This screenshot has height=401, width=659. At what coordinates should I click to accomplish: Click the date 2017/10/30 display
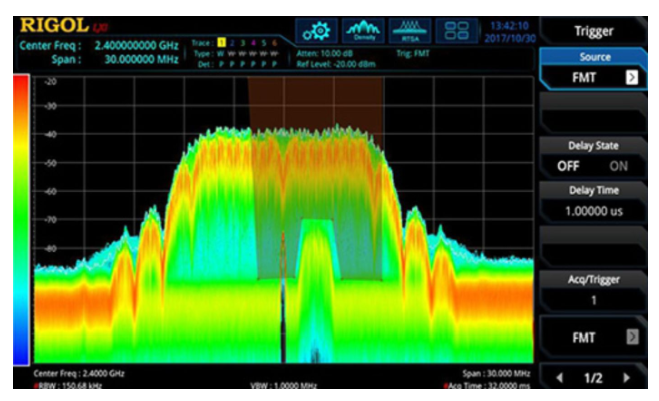coord(510,38)
